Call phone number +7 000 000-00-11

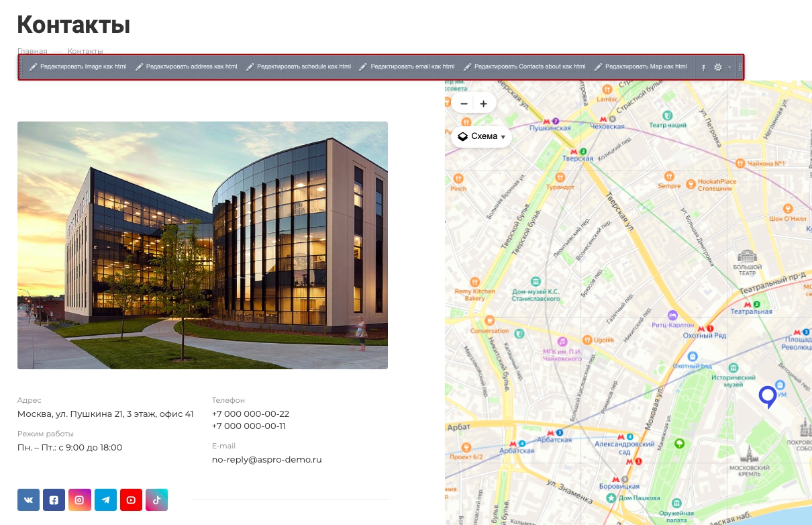point(249,426)
